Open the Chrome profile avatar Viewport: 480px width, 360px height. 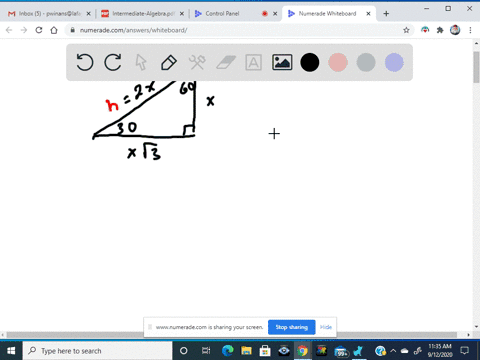coord(455,30)
